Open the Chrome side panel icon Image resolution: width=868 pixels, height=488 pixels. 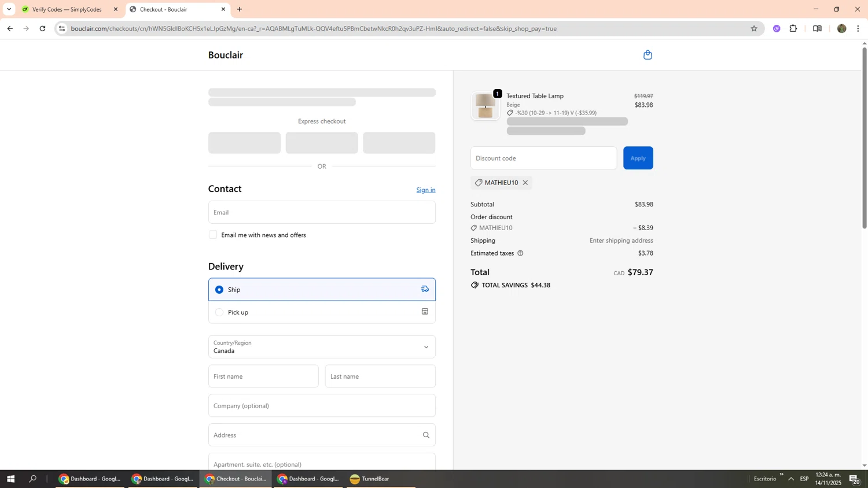817,28
